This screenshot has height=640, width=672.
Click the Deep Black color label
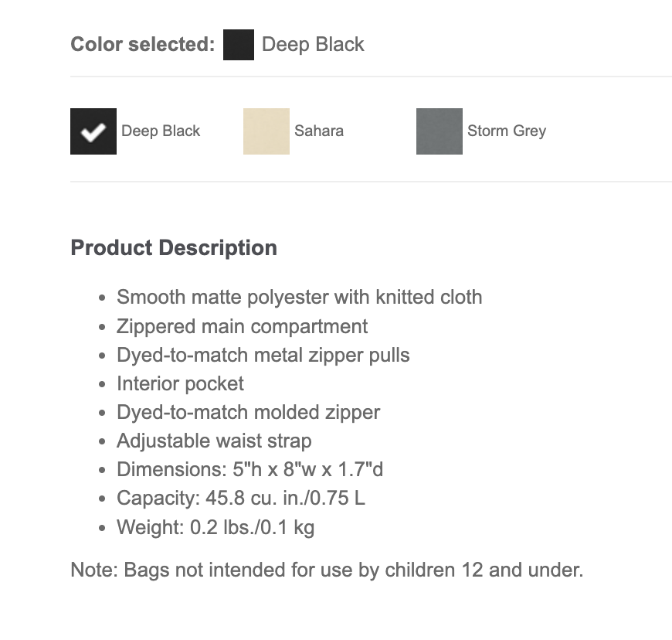160,131
